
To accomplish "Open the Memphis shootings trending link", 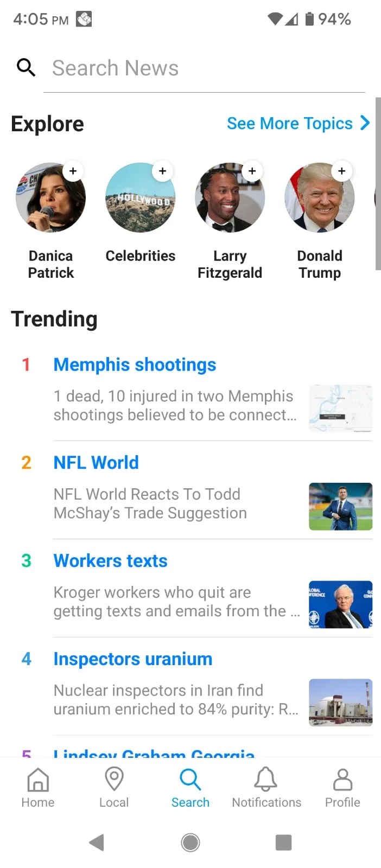I will pos(135,365).
